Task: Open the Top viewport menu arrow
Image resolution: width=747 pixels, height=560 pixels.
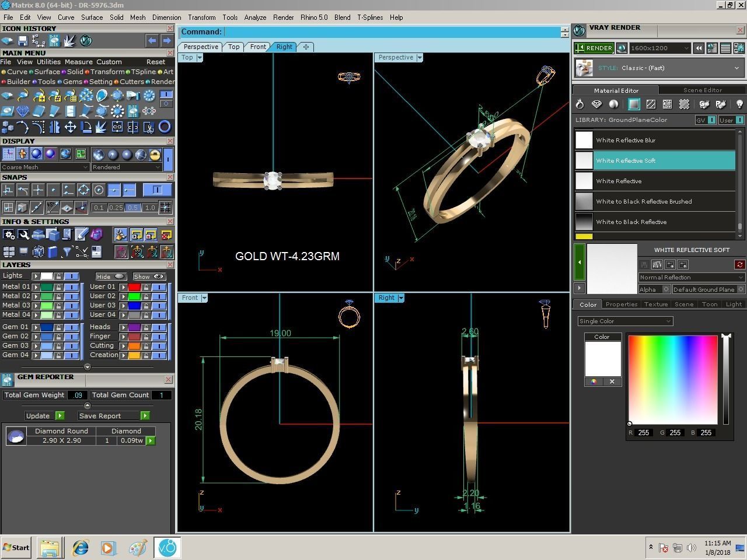Action: pos(200,58)
